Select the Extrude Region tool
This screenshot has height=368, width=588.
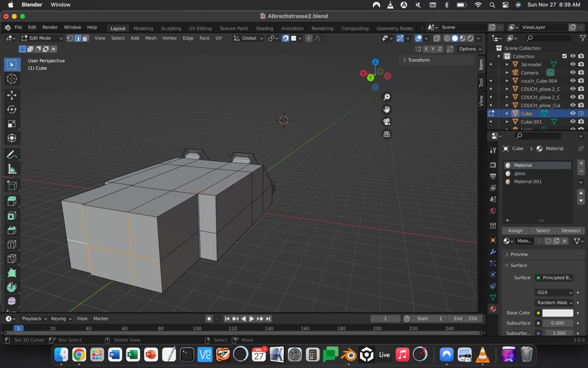(x=12, y=201)
